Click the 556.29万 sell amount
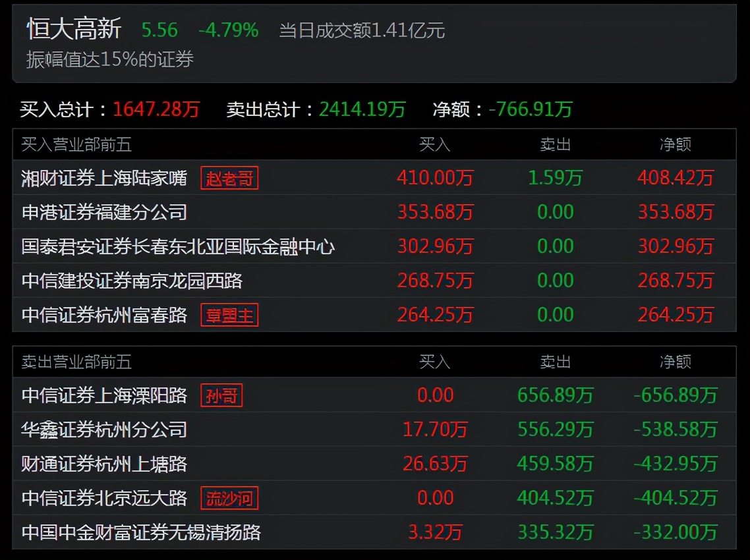Viewport: 750px width, 560px height. tap(556, 430)
